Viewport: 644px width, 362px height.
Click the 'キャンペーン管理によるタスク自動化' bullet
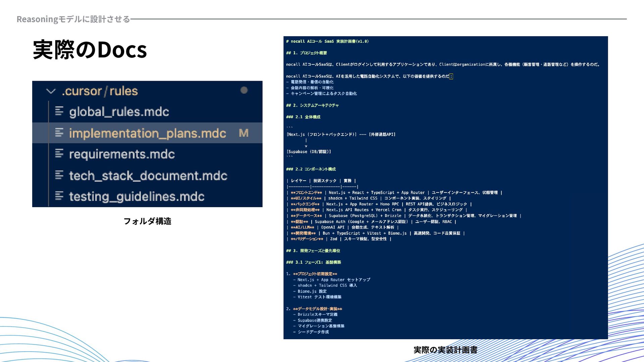pos(322,94)
